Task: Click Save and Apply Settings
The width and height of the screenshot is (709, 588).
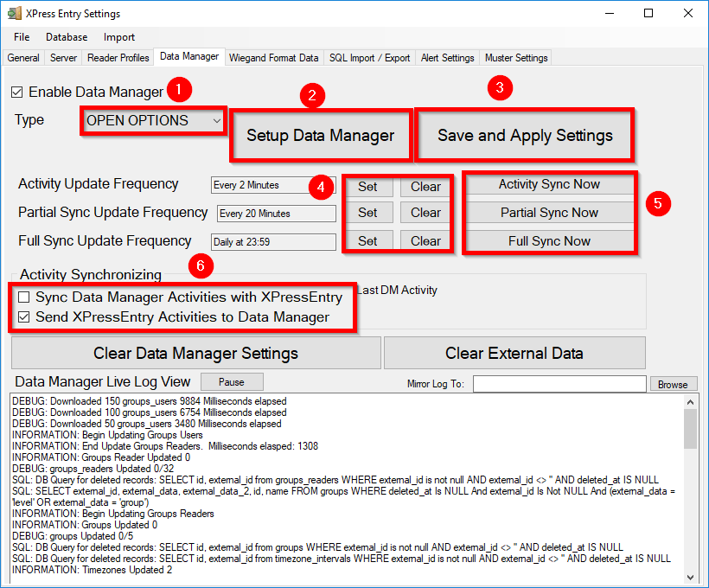Action: 525,135
